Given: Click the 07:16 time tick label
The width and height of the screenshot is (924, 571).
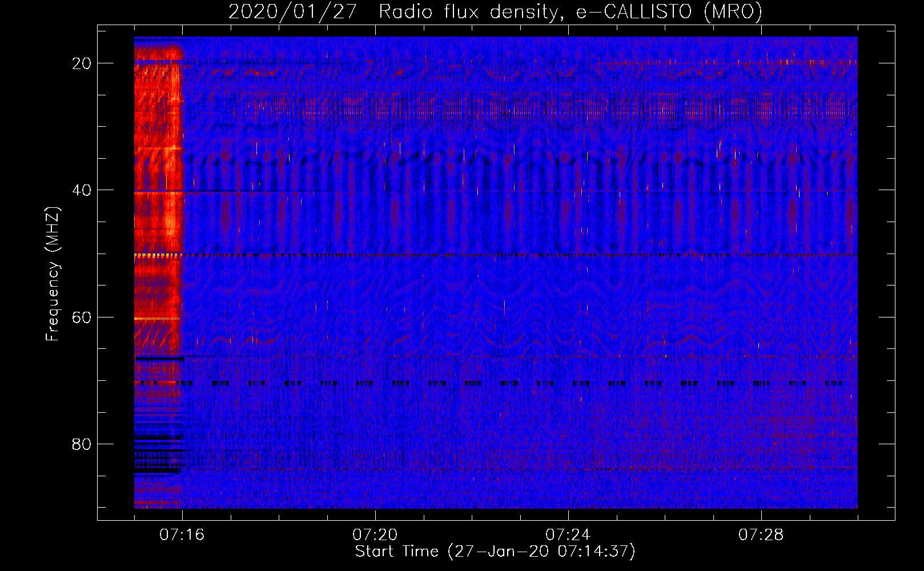Looking at the screenshot, I should click(x=182, y=535).
